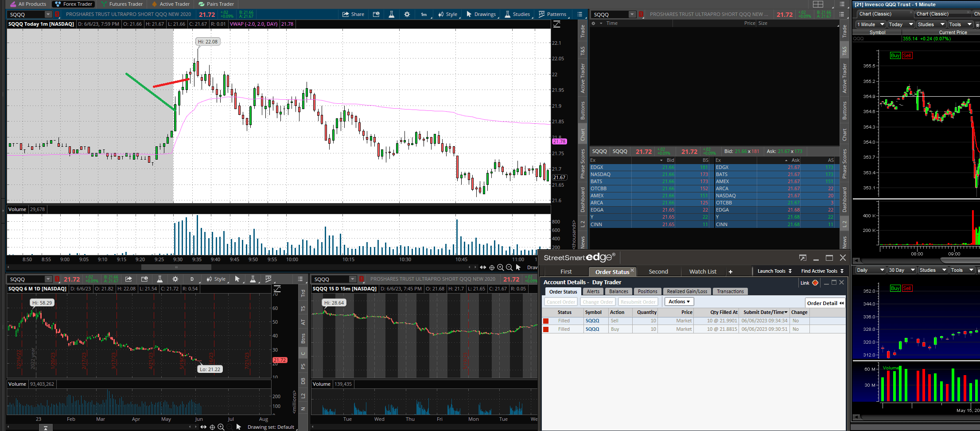Click the SQQQ link in the Sell order row
This screenshot has width=980, height=431.
592,321
